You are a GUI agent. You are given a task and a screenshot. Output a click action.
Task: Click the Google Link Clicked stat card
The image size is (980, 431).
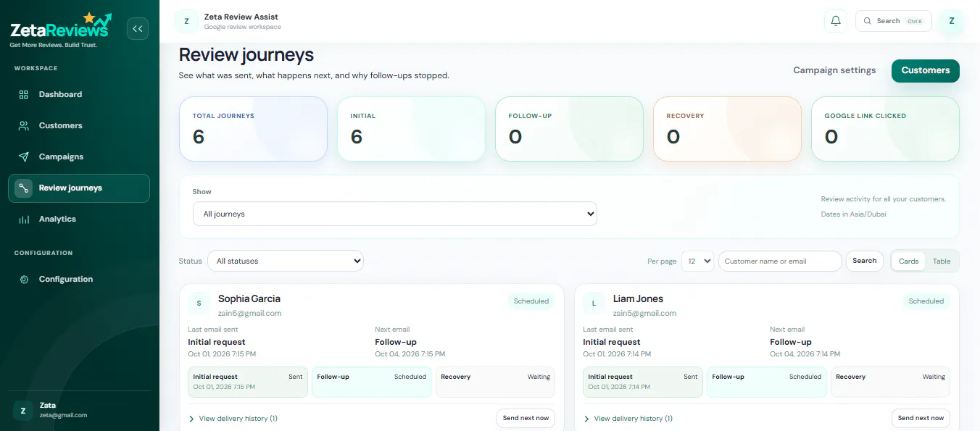[885, 129]
